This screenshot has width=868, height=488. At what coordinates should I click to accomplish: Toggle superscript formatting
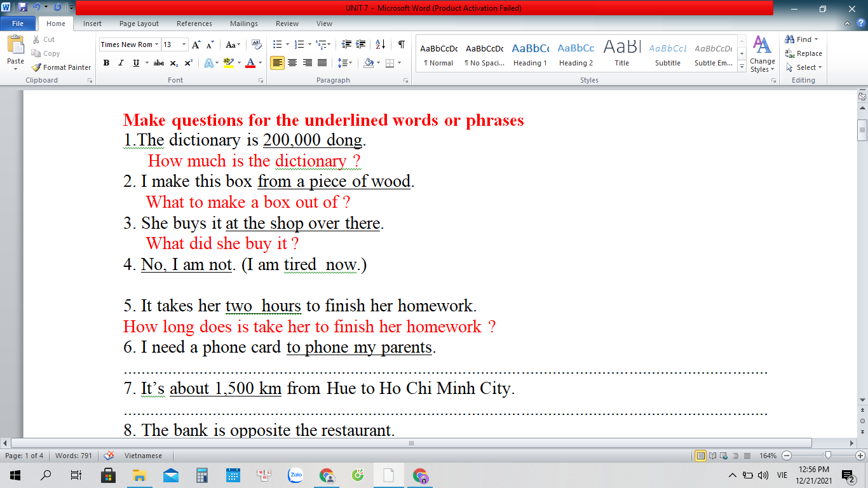tap(189, 63)
